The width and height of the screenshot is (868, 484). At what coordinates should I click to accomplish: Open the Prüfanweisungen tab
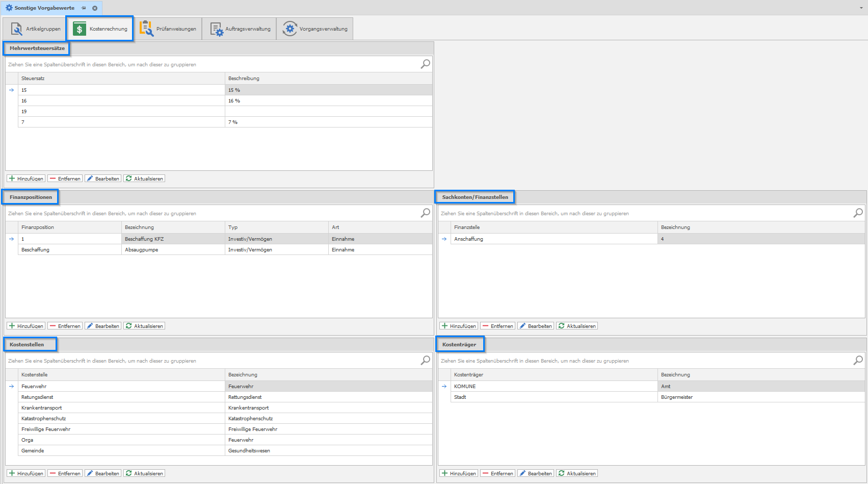click(168, 29)
